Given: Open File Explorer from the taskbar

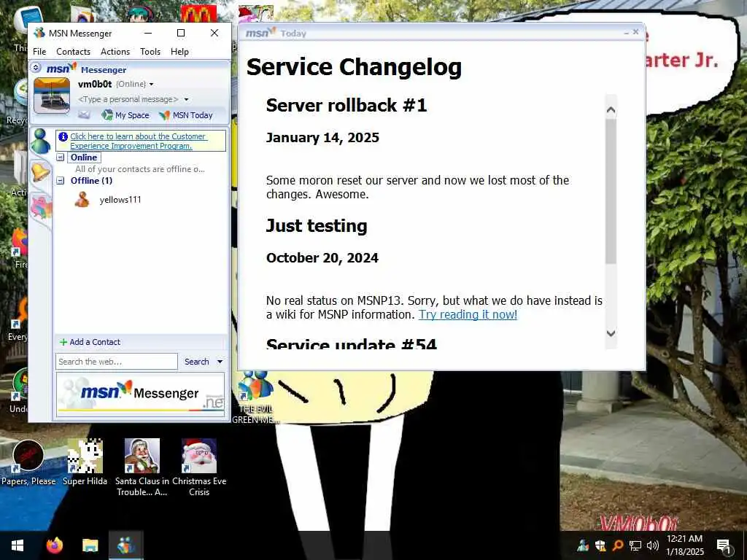Looking at the screenshot, I should click(90, 545).
